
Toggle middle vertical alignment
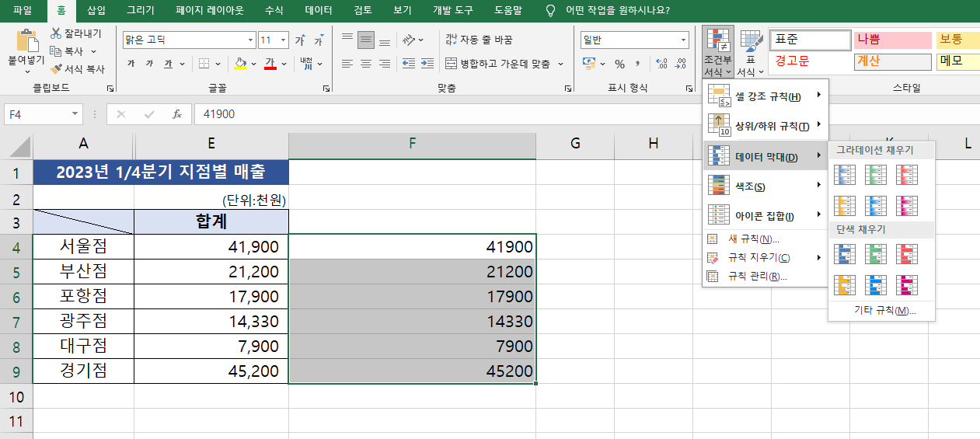pos(366,40)
